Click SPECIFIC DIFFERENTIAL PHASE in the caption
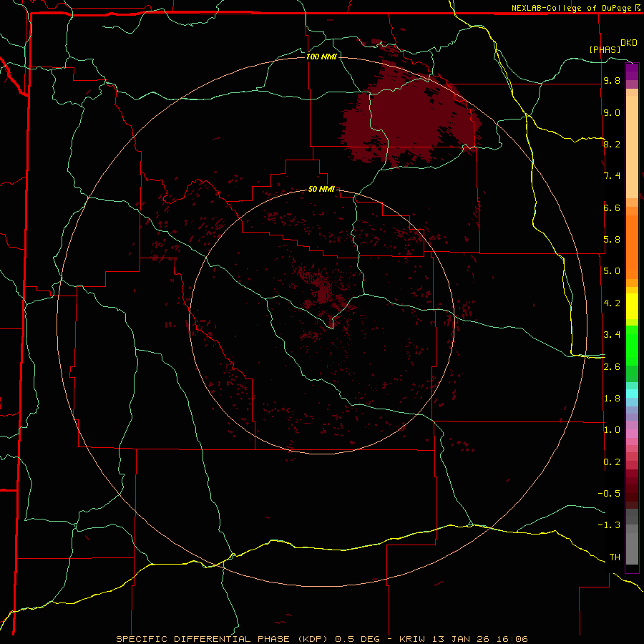 coord(204,639)
